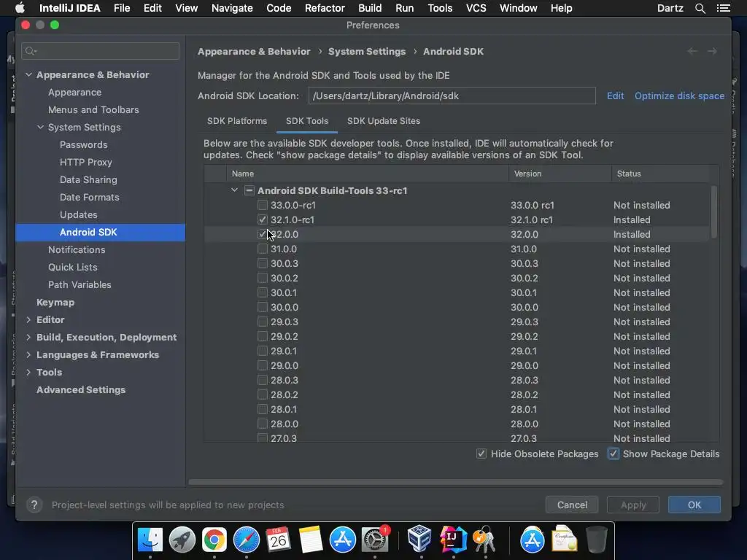
Task: Expand the Tools settings group
Action: click(28, 373)
